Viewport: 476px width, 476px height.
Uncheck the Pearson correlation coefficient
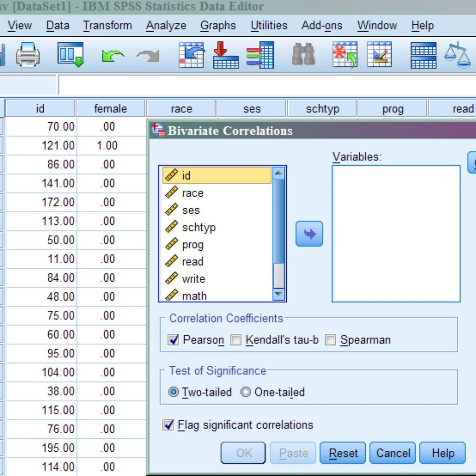(173, 340)
